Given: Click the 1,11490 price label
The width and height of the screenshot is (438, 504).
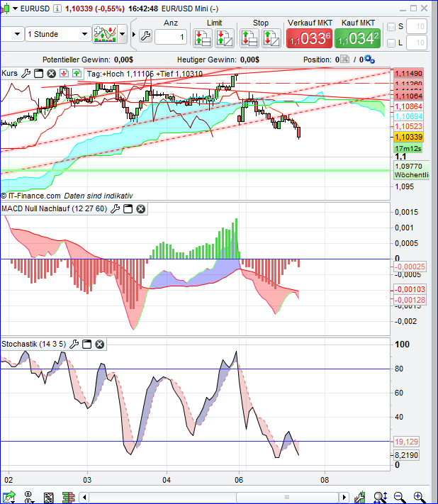Looking at the screenshot, I should click(x=408, y=73).
